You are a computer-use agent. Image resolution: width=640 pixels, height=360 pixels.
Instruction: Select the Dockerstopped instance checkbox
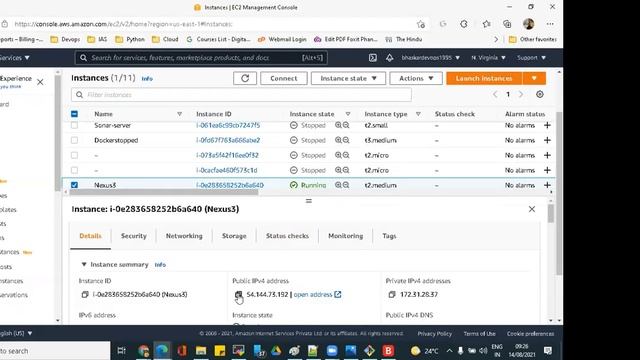74,140
